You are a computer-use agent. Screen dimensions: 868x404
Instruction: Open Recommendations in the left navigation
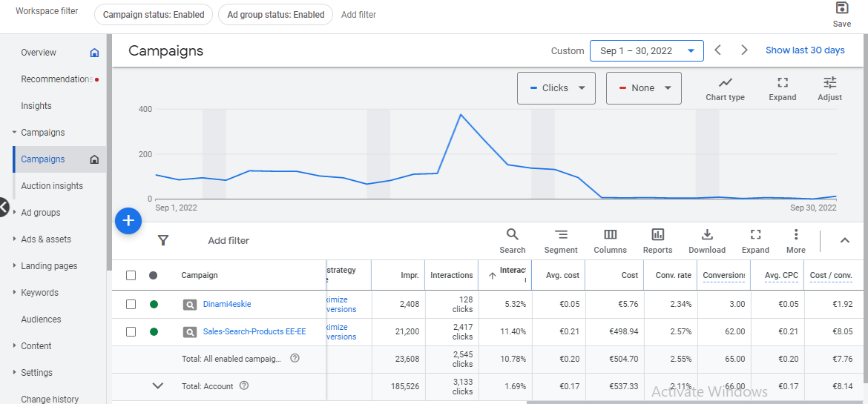[x=56, y=79]
